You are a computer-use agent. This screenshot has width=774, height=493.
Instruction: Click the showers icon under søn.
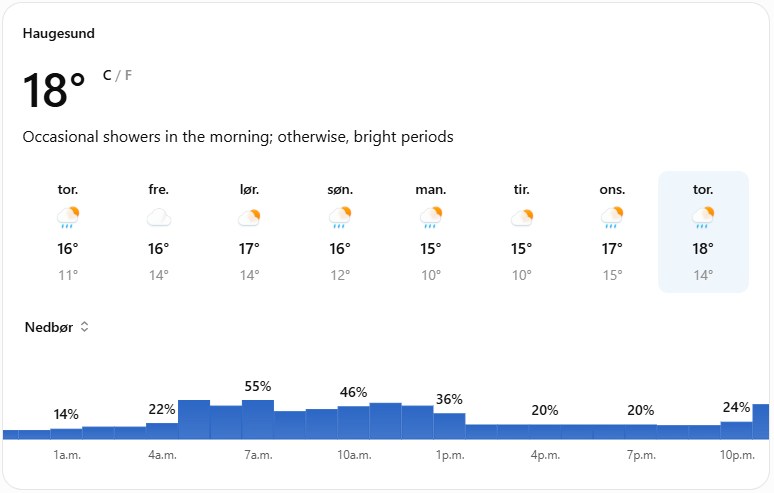[340, 218]
